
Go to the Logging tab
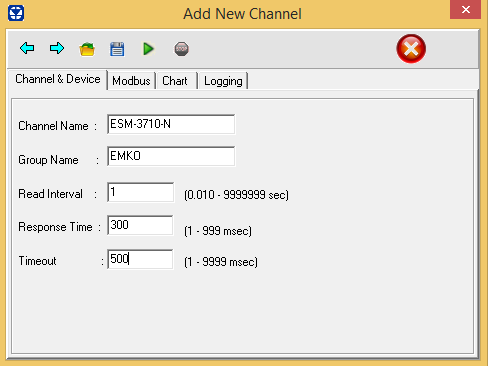tap(223, 81)
